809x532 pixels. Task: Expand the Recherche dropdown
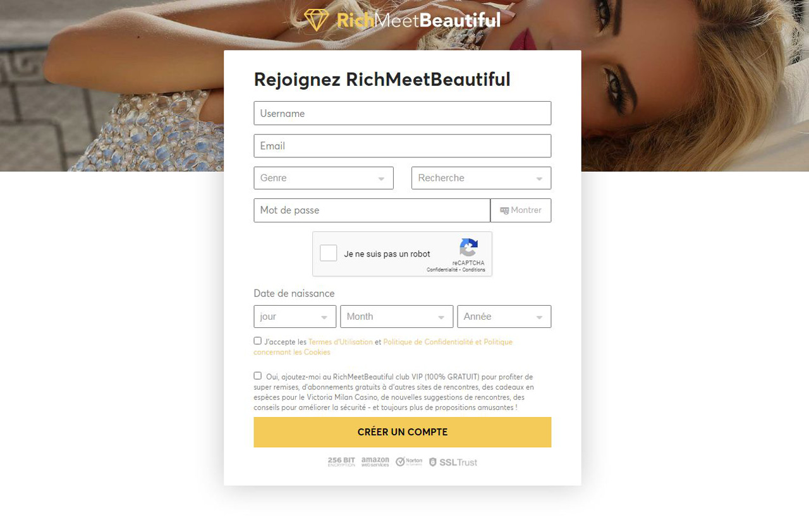pyautogui.click(x=482, y=178)
